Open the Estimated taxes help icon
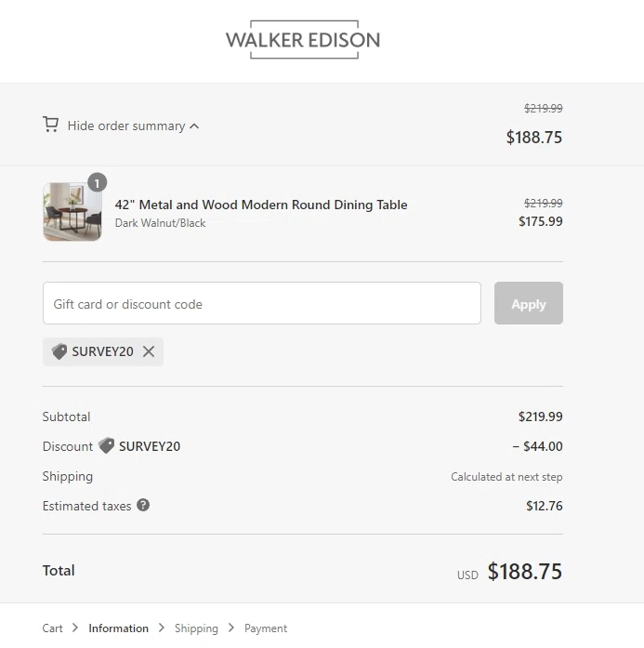Image resolution: width=644 pixels, height=648 pixels. 143,505
